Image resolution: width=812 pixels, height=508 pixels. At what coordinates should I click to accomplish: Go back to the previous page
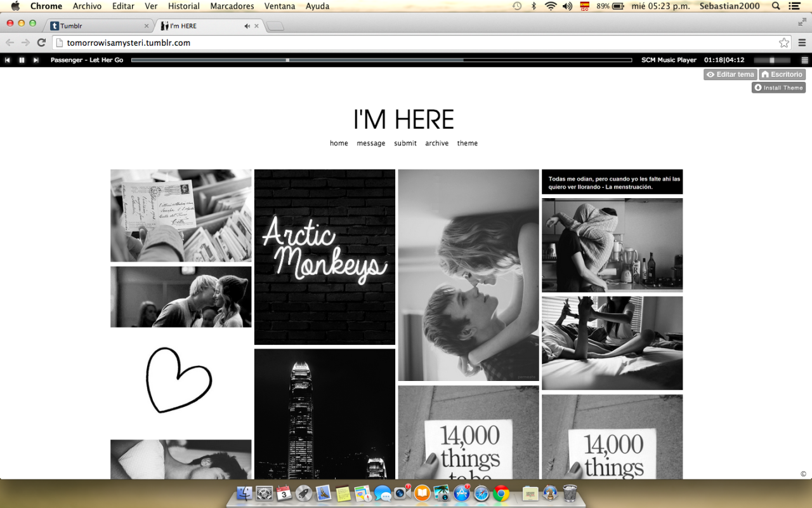pyautogui.click(x=10, y=43)
